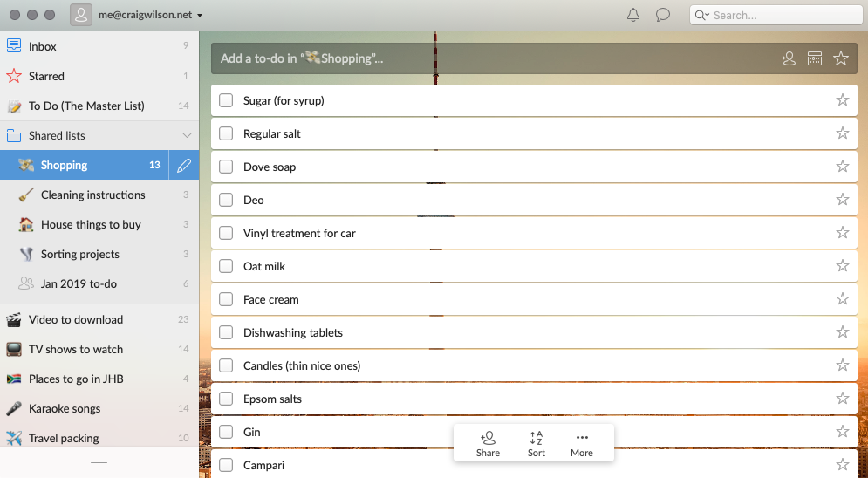Open the Inbox list

43,46
